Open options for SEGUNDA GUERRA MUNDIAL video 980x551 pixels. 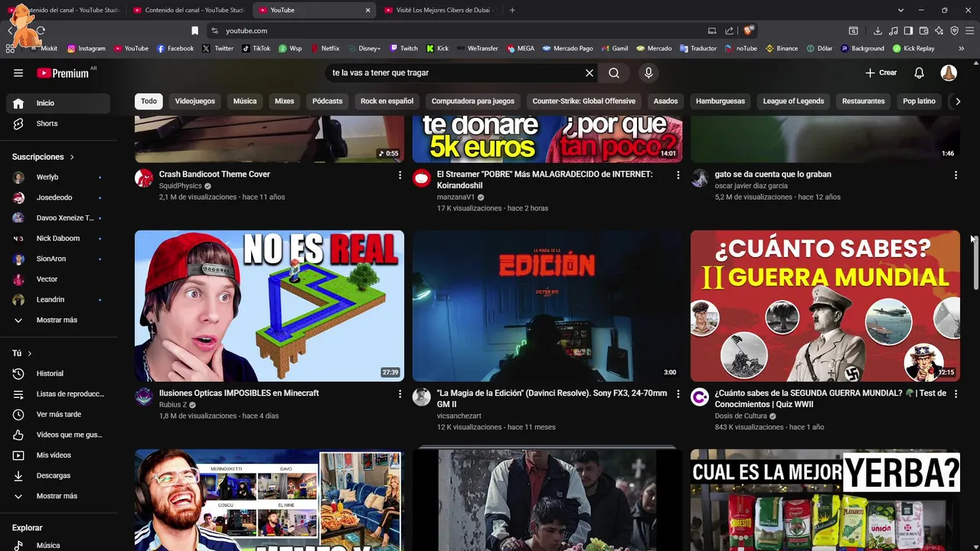coord(955,394)
